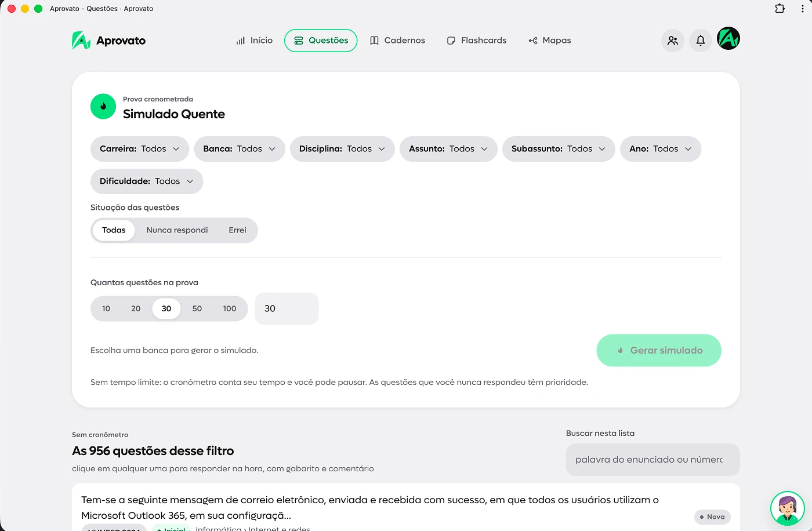Select the Errei status option
The image size is (812, 531).
237,230
